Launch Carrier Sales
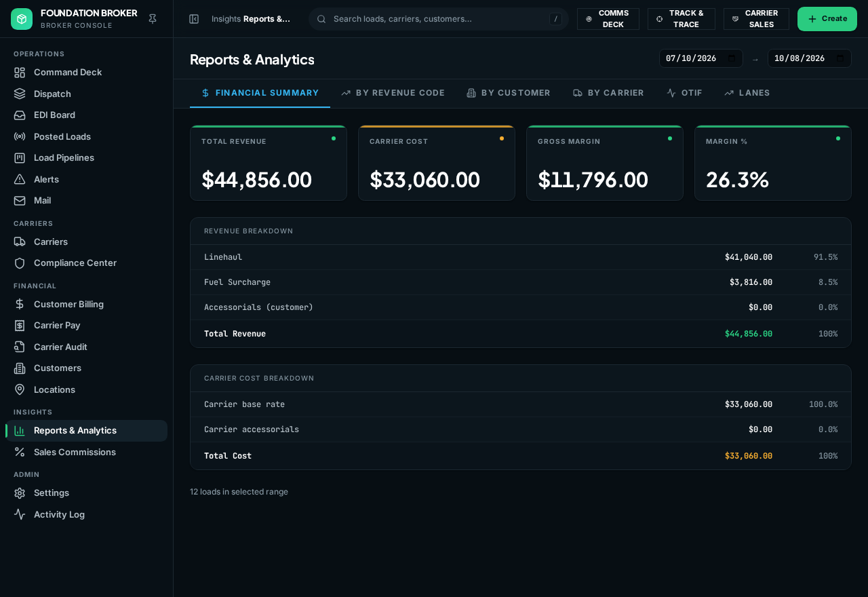 756,19
